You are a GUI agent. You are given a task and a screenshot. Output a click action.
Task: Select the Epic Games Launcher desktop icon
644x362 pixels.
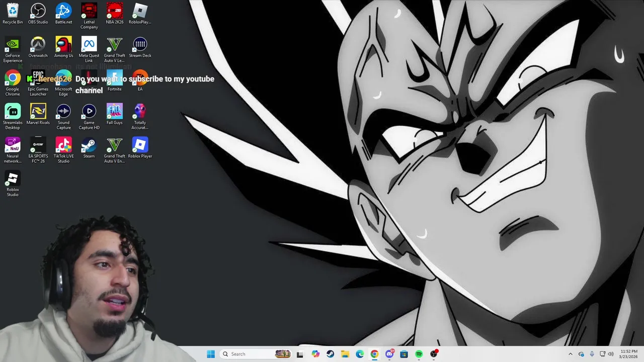[x=38, y=83]
